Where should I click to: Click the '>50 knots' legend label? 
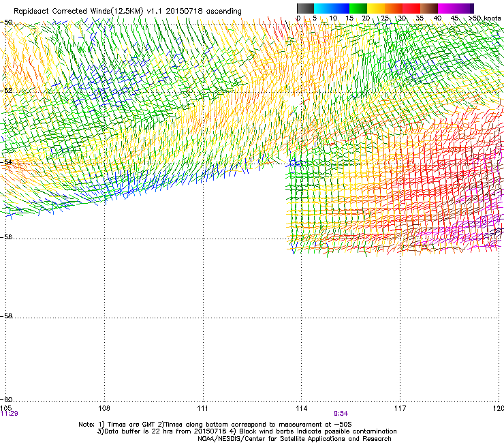point(485,18)
